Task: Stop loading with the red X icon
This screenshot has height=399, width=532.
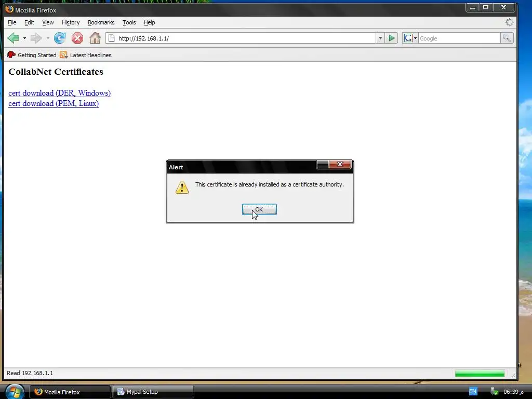Action: coord(77,38)
